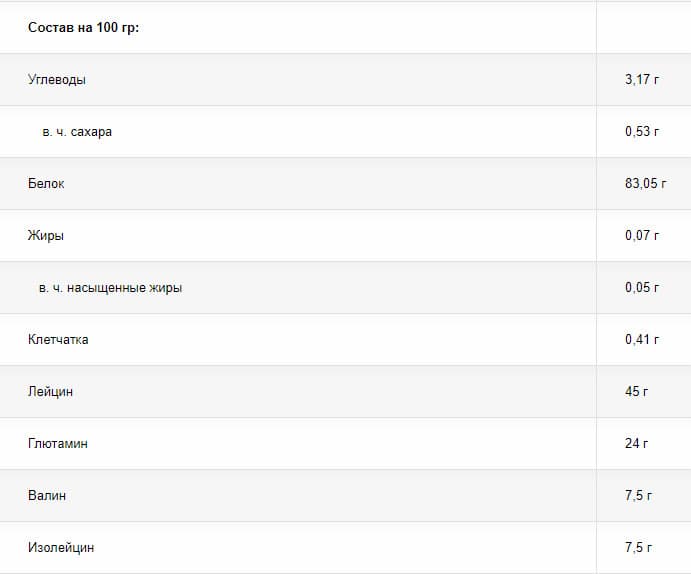
Task: Click the '0,05 г' saturated fats value
Action: tap(642, 288)
